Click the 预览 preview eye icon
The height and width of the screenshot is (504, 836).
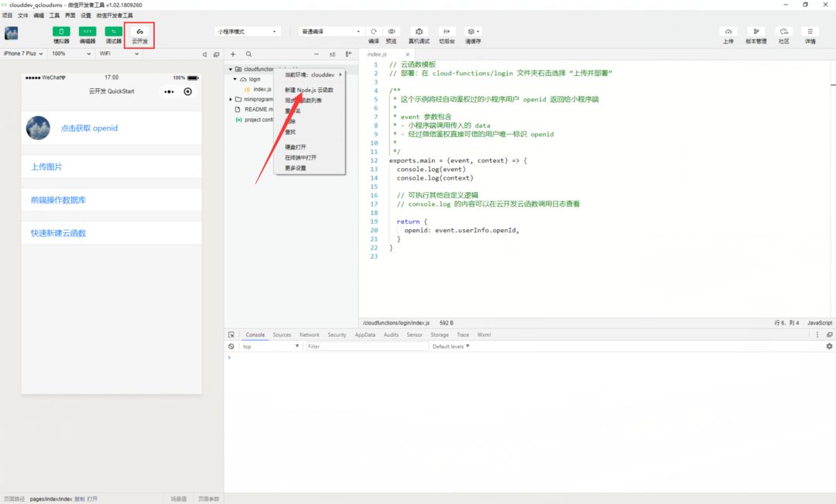tap(392, 32)
